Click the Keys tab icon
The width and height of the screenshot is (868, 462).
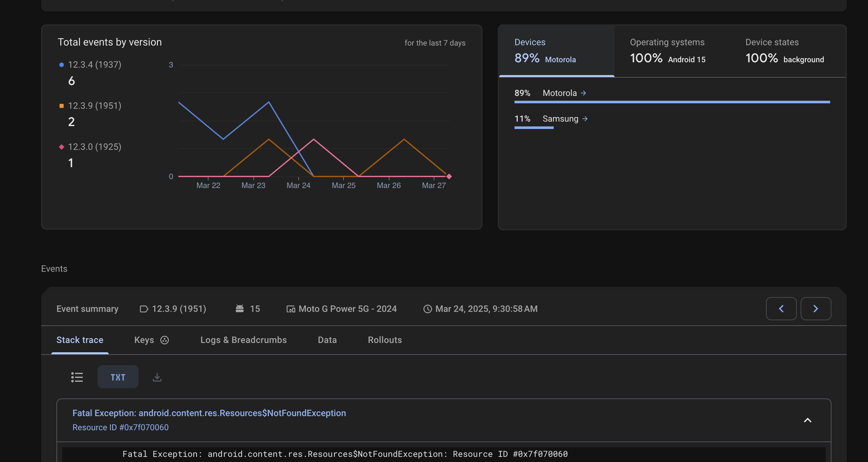click(x=165, y=340)
